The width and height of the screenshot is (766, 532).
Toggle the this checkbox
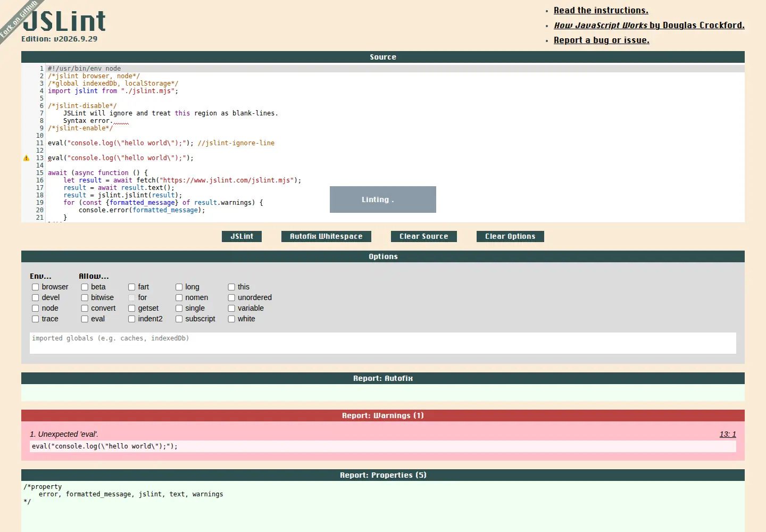click(232, 287)
